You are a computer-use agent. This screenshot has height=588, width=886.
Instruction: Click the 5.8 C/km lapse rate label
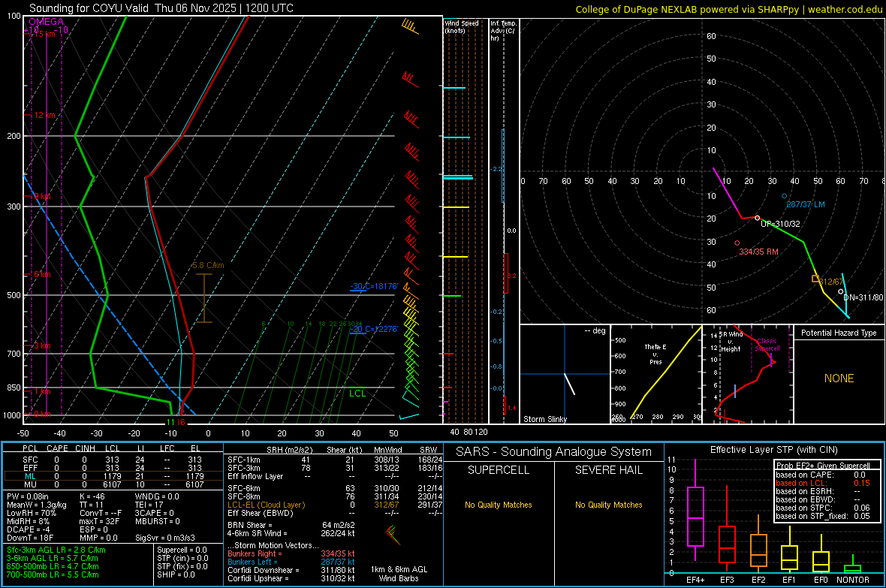[208, 265]
